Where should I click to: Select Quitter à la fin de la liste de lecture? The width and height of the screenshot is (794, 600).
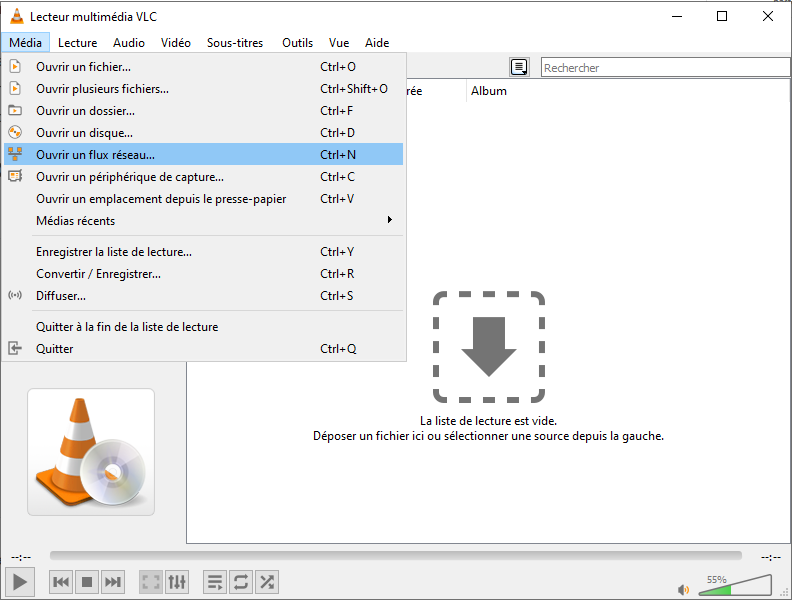[x=204, y=327]
